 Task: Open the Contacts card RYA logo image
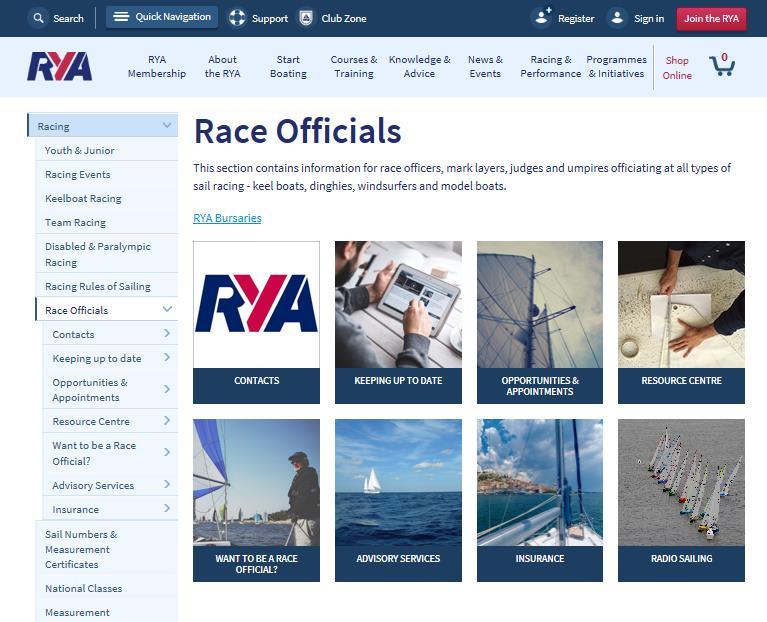[x=256, y=304]
